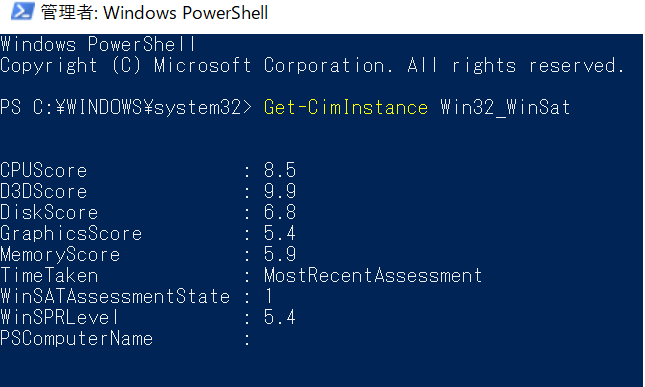Viewport: 645px width, 387px height.
Task: Click the CPUScore value 8.5
Action: [x=280, y=170]
